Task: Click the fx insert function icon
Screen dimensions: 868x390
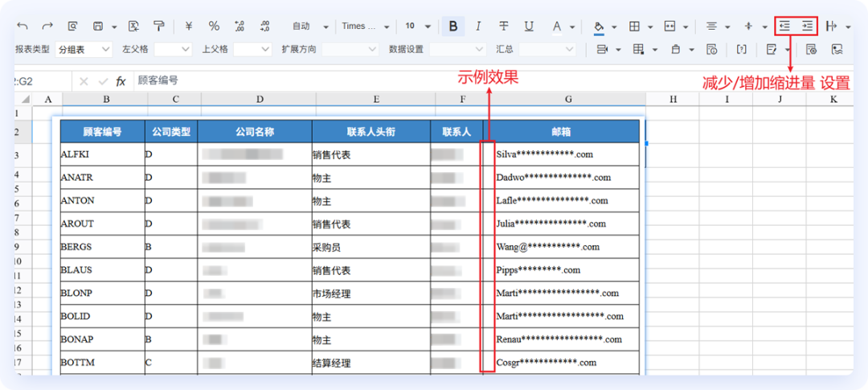Action: [121, 81]
